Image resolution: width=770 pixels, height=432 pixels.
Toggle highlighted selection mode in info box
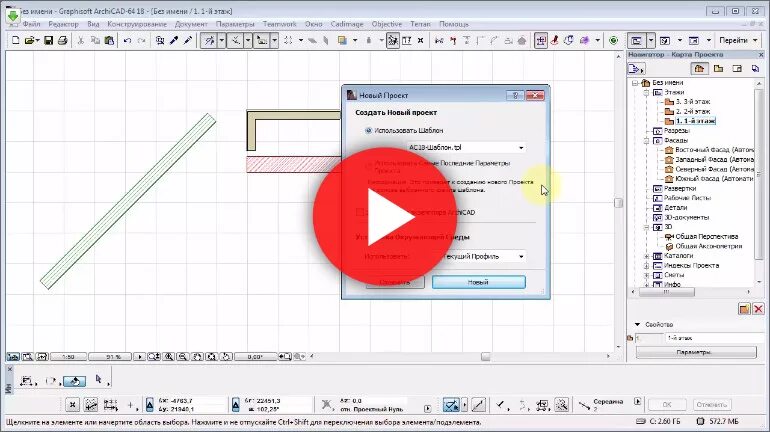click(x=74, y=380)
